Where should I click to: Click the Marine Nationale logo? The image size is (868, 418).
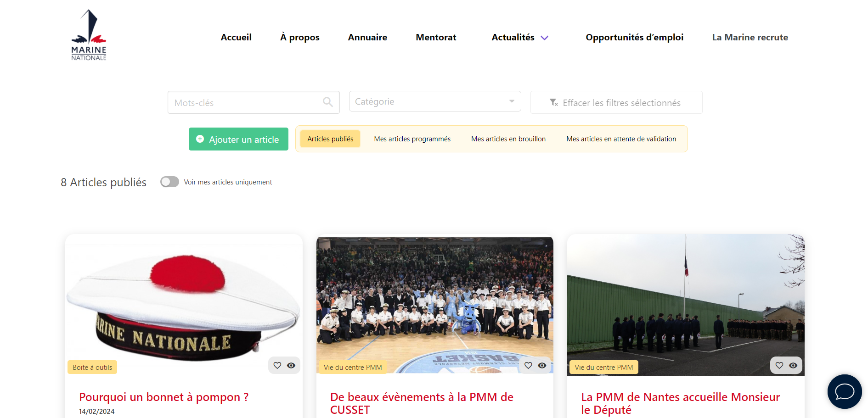(89, 35)
